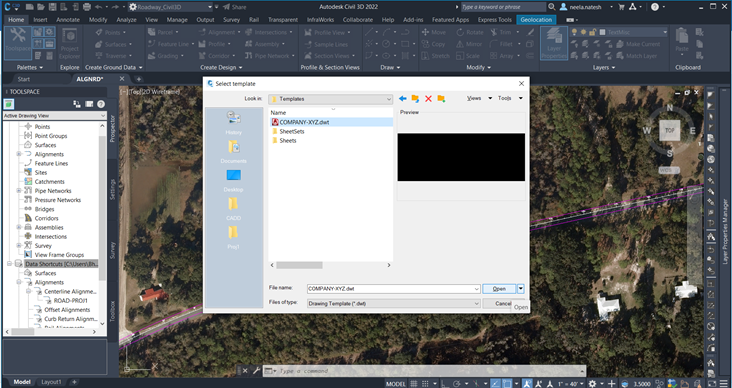Switch to the Annotate ribbon tab
732x388 pixels.
tap(68, 20)
